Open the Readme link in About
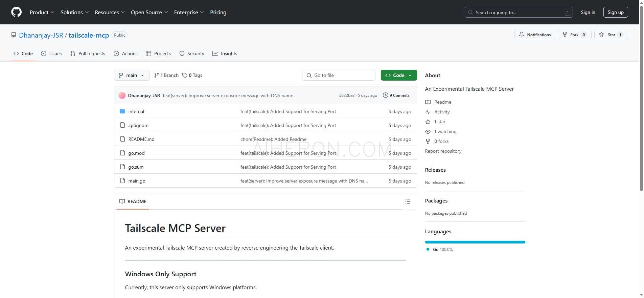644x298 pixels. click(442, 102)
